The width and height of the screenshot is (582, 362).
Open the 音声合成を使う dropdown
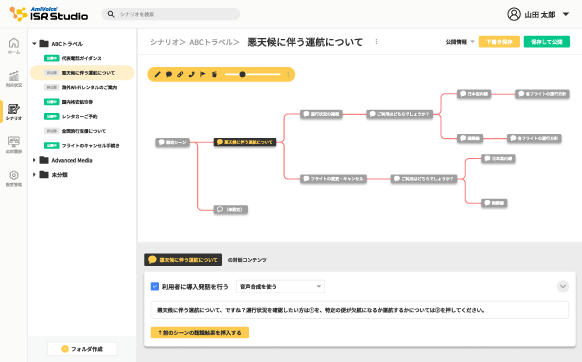(280, 286)
